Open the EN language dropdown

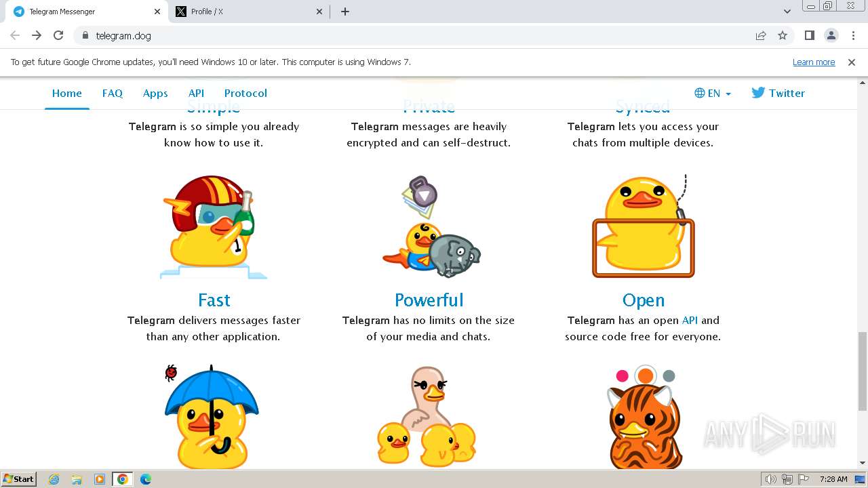(x=713, y=94)
